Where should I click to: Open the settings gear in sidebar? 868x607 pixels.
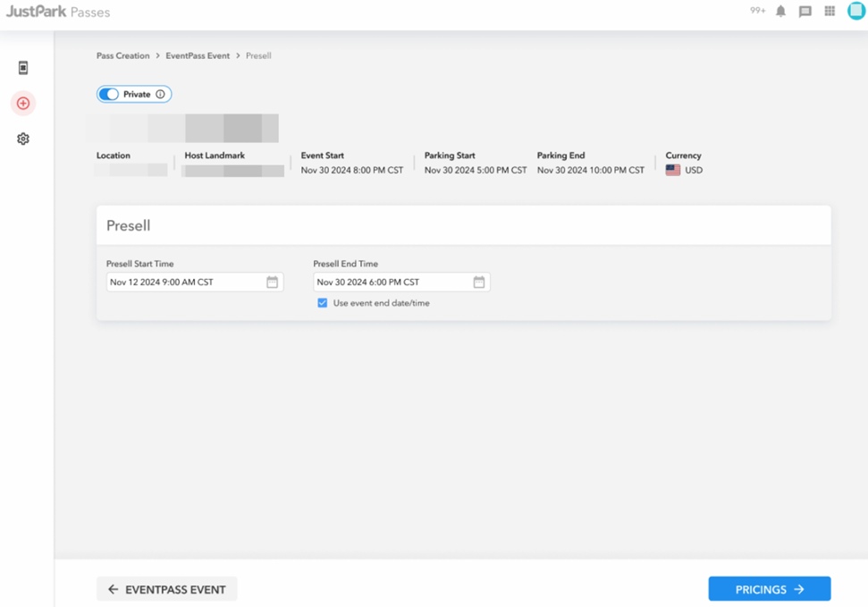[23, 139]
